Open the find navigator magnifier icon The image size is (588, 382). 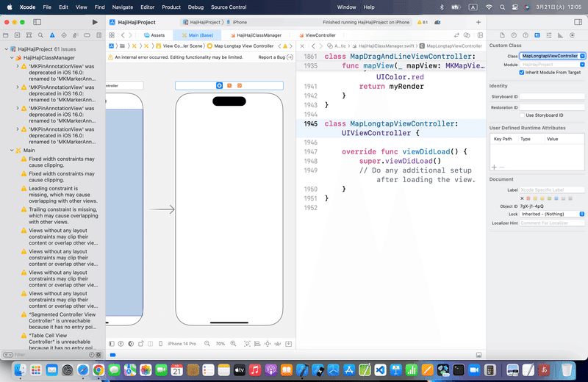click(x=40, y=35)
